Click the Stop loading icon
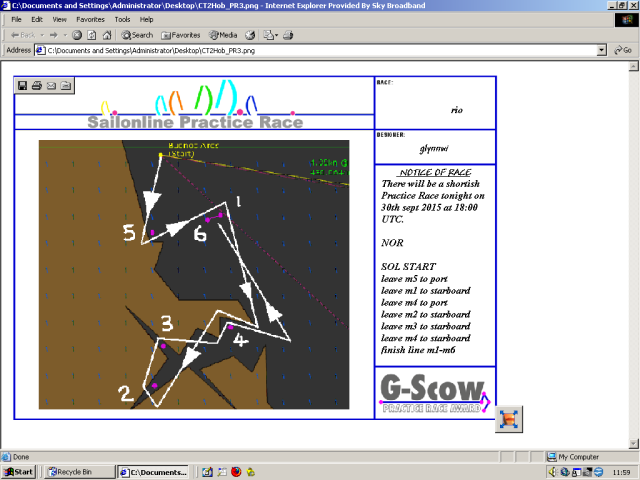 (x=77, y=35)
